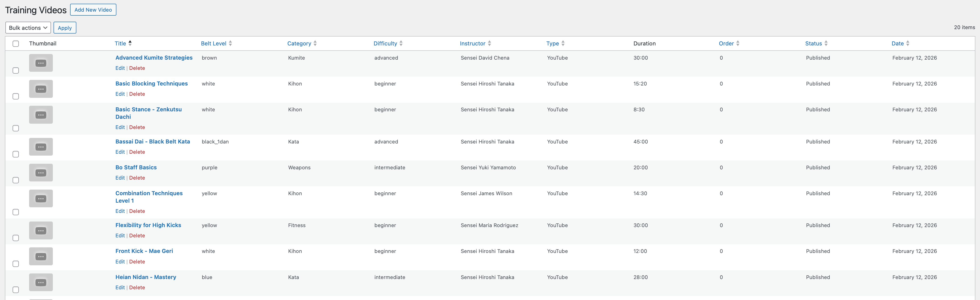Image resolution: width=980 pixels, height=300 pixels.
Task: Sort by the Type column sort icon
Action: click(x=563, y=43)
